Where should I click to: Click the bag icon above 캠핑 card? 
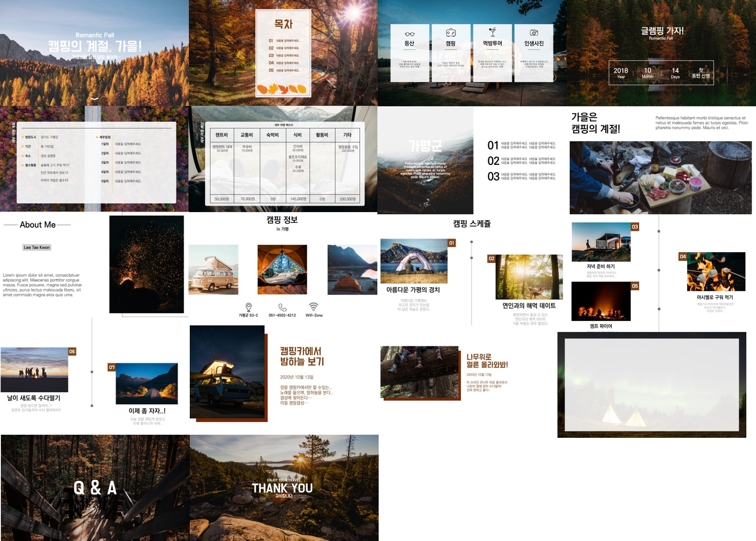451,33
